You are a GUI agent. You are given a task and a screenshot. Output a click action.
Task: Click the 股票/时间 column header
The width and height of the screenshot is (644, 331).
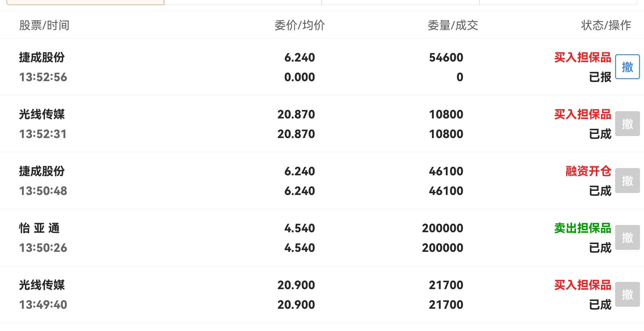point(44,25)
